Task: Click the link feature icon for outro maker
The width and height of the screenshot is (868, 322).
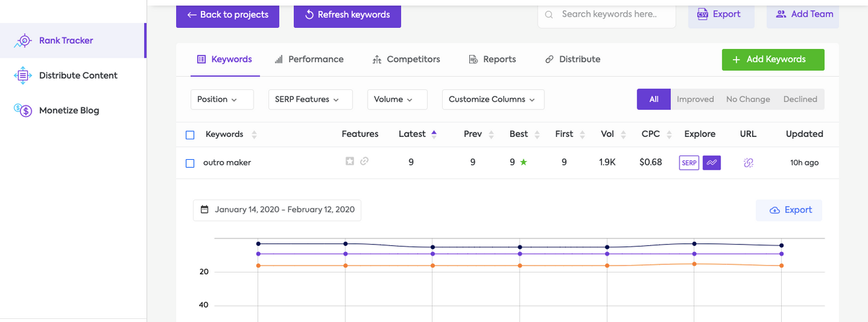Action: point(365,161)
